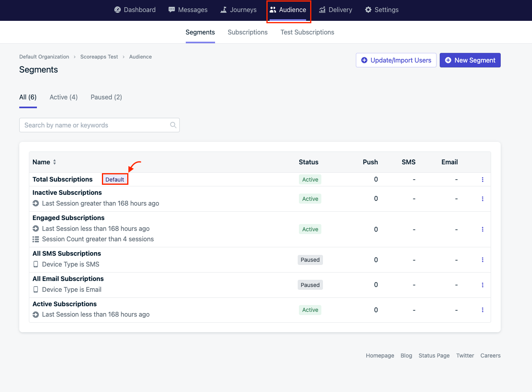Sort segments by Name arrows
This screenshot has width=532, height=392.
(x=55, y=162)
